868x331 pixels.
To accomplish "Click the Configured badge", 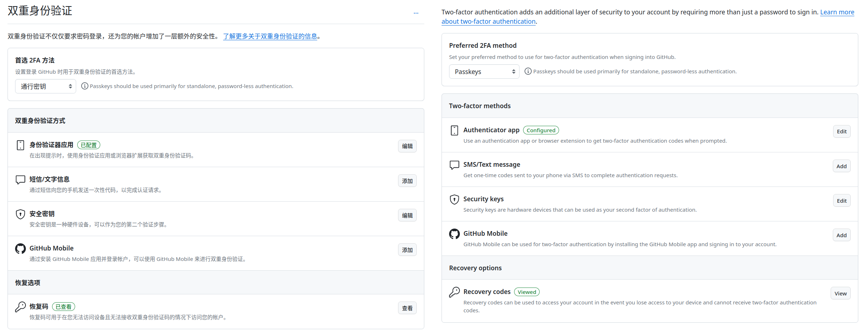I will pyautogui.click(x=541, y=130).
